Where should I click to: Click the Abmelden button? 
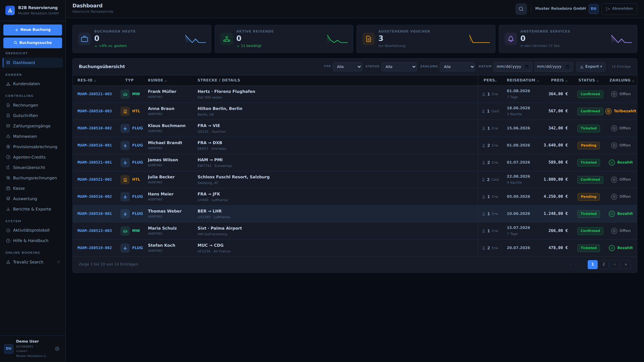pyautogui.click(x=619, y=9)
